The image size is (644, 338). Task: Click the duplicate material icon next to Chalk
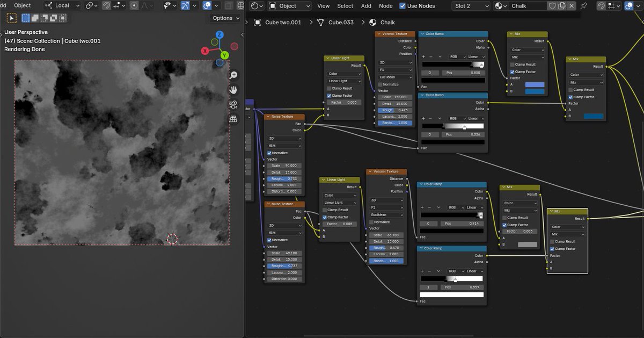[x=562, y=5]
